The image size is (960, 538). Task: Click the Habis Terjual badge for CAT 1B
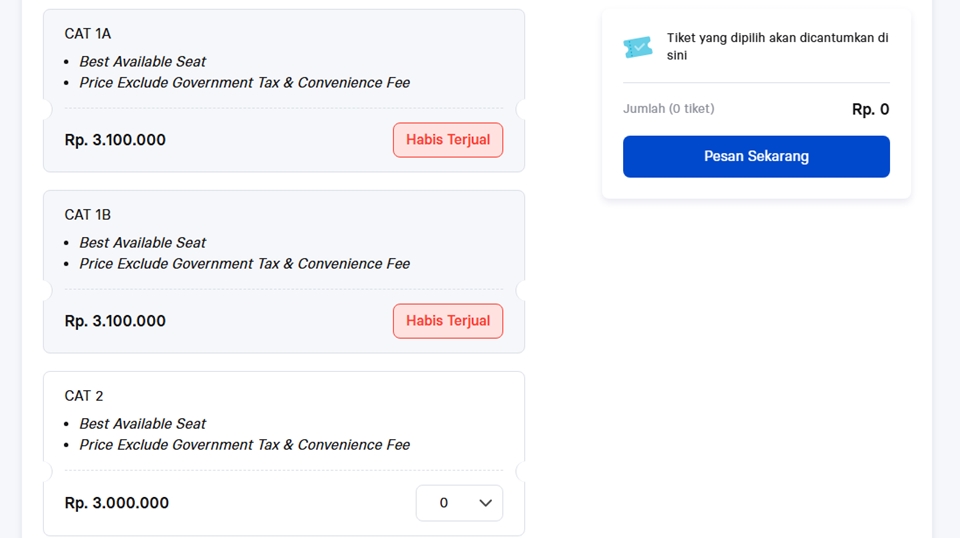tap(448, 321)
